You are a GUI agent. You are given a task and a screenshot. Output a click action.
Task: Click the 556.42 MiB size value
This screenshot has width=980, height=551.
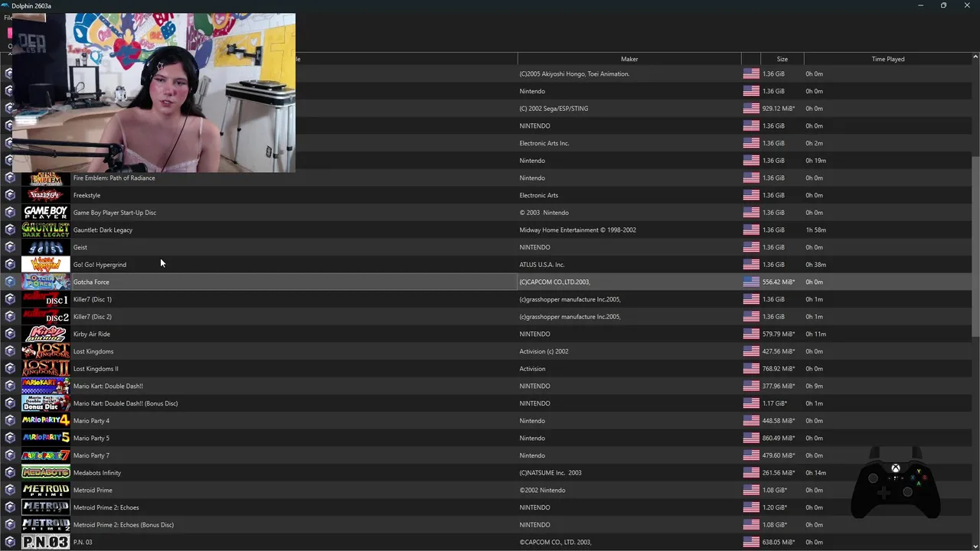point(779,282)
